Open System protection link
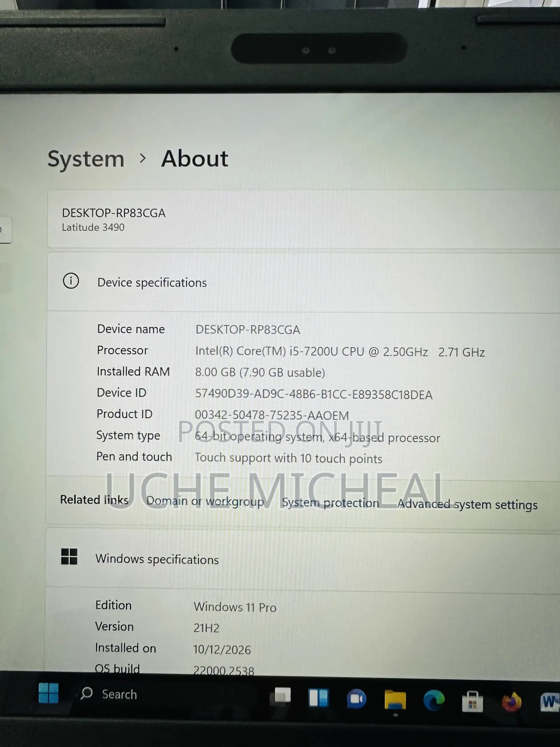Viewport: 560px width, 747px height. click(x=330, y=503)
